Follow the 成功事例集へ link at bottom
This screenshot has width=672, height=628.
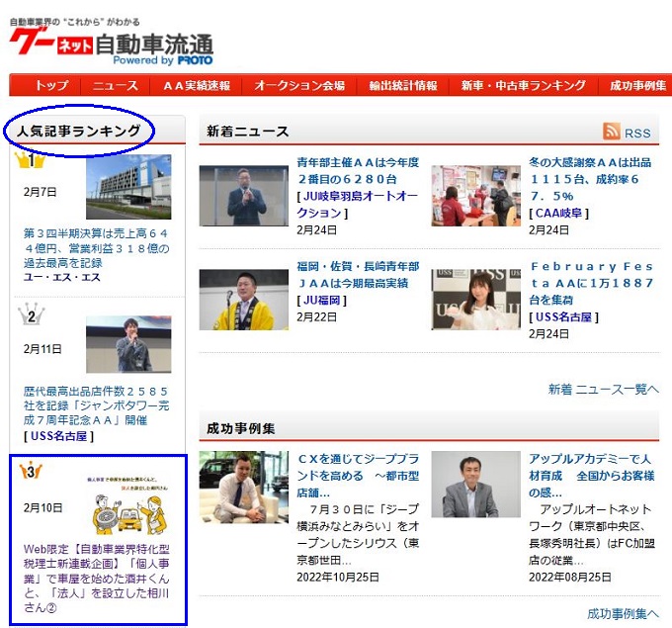(x=622, y=614)
